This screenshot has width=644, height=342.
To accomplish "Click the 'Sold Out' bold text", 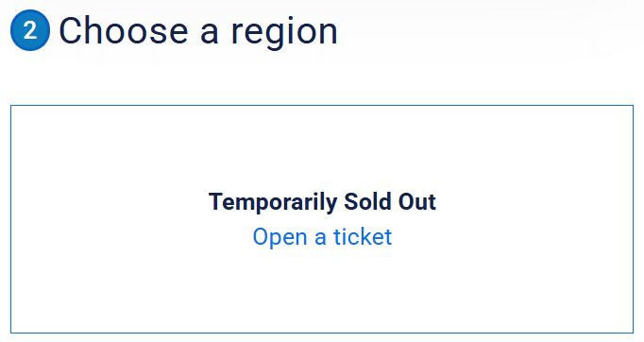I will click(x=390, y=202).
